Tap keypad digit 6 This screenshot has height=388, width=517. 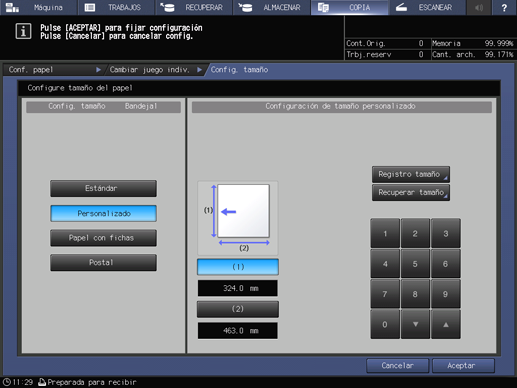(446, 264)
